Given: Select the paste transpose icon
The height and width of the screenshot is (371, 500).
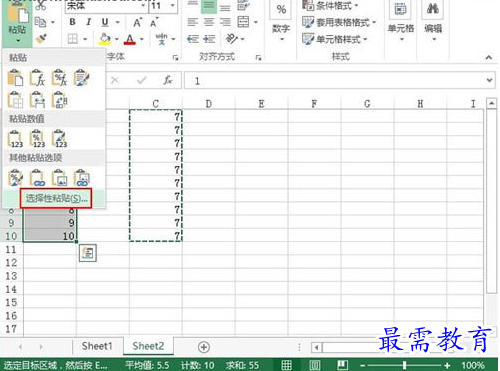Looking at the screenshot, I should (59, 100).
